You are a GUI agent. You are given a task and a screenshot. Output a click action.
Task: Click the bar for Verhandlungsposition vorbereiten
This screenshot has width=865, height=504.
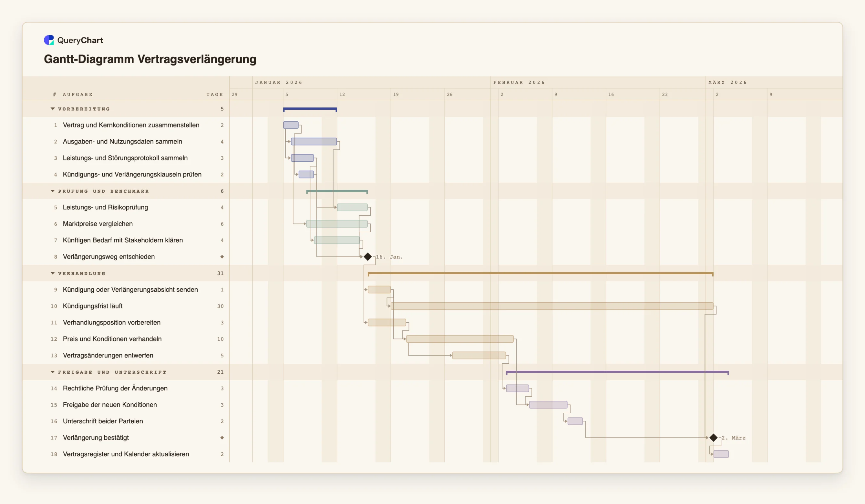(387, 323)
